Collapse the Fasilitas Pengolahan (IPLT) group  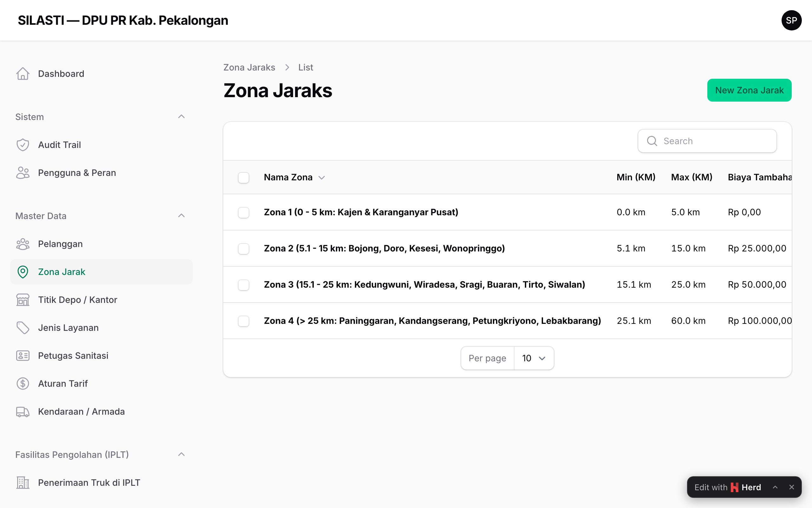point(181,455)
